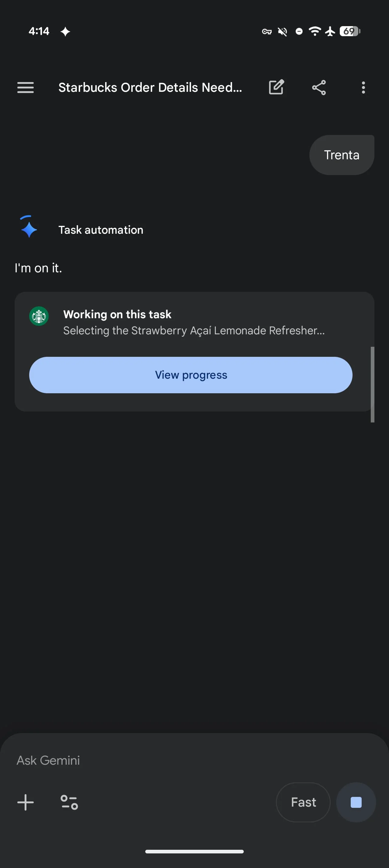Open the hamburger navigation menu

[26, 88]
